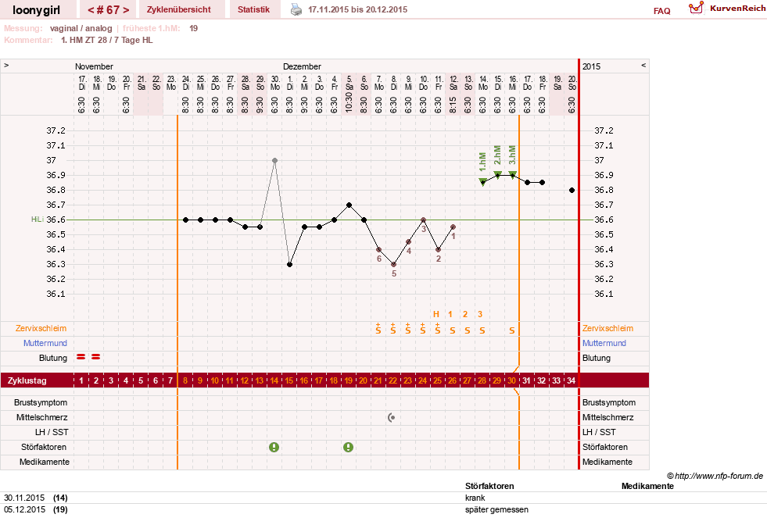Open the KurvenReich logo link
Screen dimensions: 767x532
726,9
